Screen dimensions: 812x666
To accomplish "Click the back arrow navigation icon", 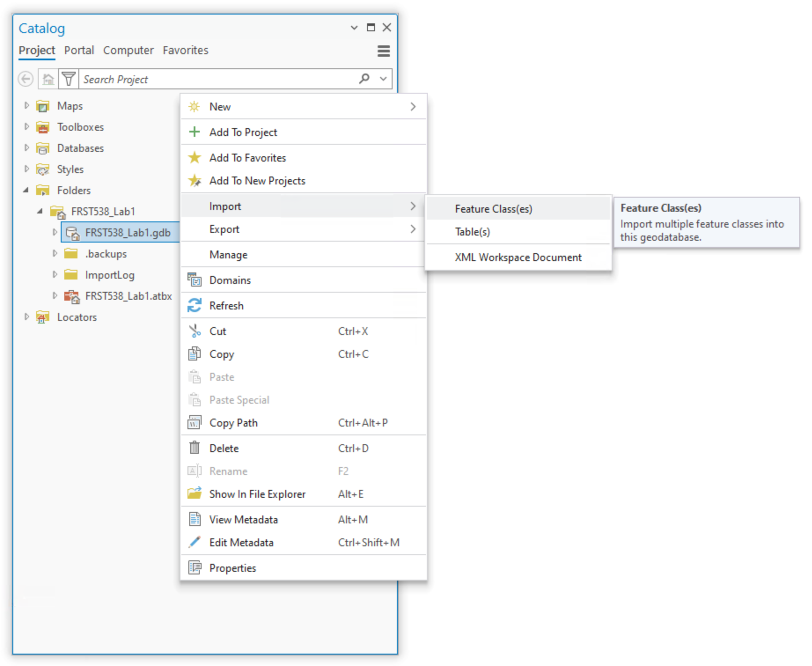I will click(x=26, y=79).
